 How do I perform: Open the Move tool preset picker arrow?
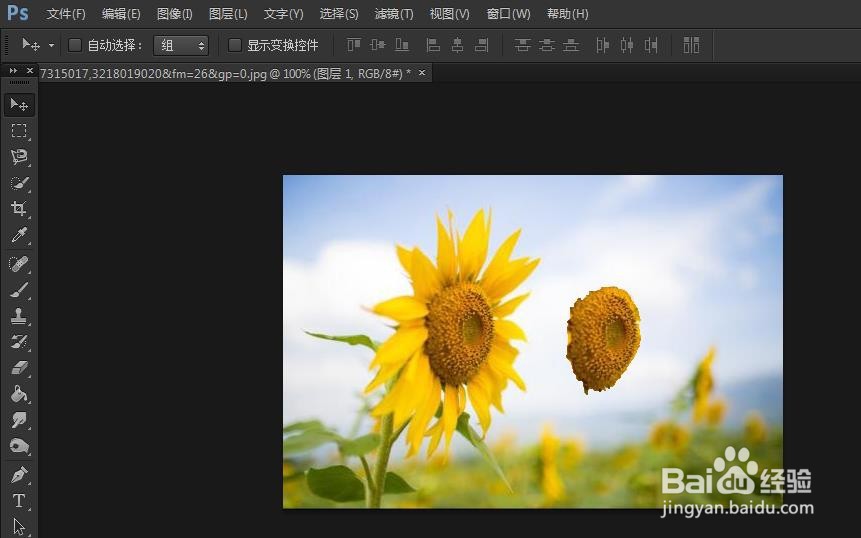[x=52, y=46]
